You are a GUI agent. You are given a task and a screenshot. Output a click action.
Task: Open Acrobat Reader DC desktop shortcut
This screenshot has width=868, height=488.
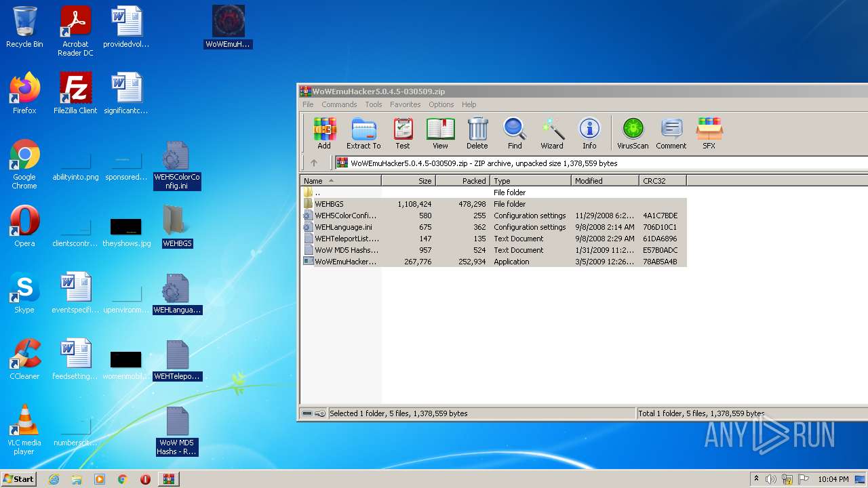pyautogui.click(x=75, y=31)
